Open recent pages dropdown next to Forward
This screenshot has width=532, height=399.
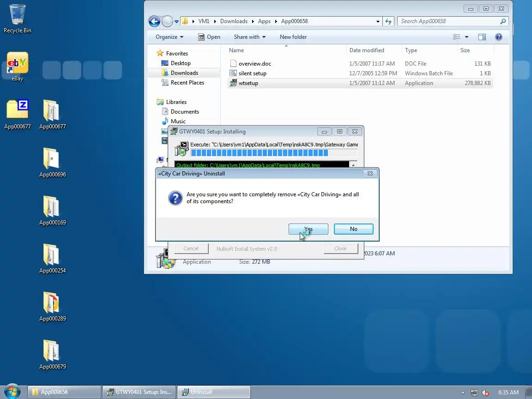[176, 21]
